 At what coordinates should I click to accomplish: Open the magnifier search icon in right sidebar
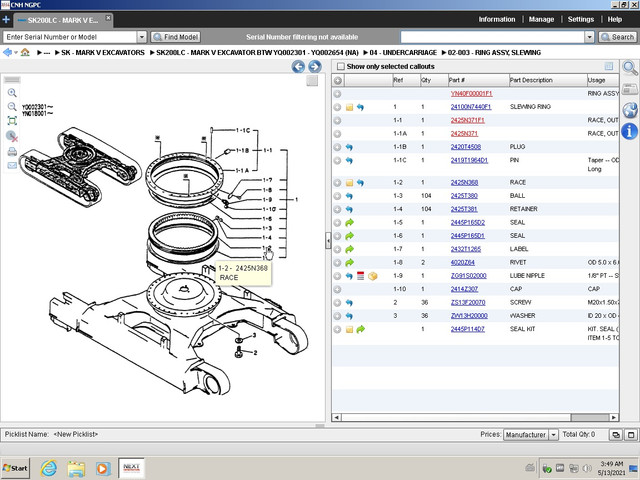coord(630,68)
